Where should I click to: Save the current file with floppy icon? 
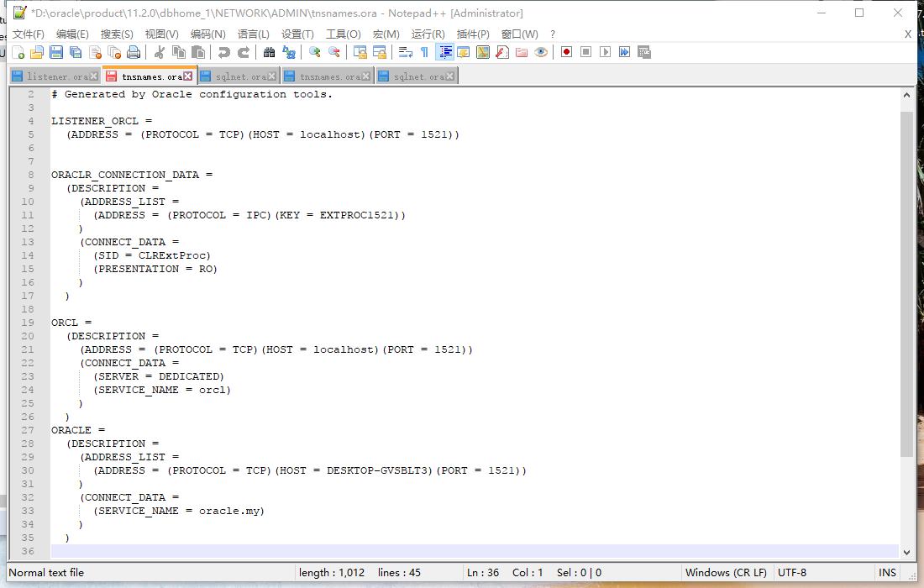point(56,52)
